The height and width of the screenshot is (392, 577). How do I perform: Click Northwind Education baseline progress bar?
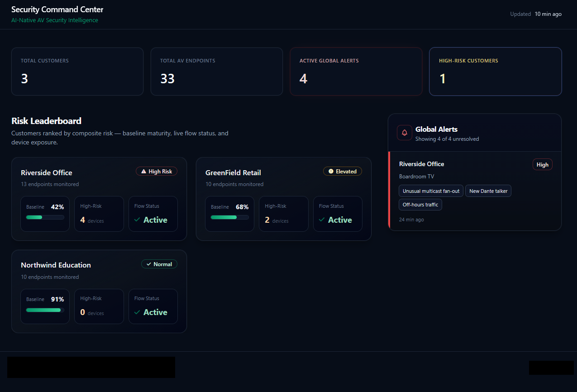point(45,310)
